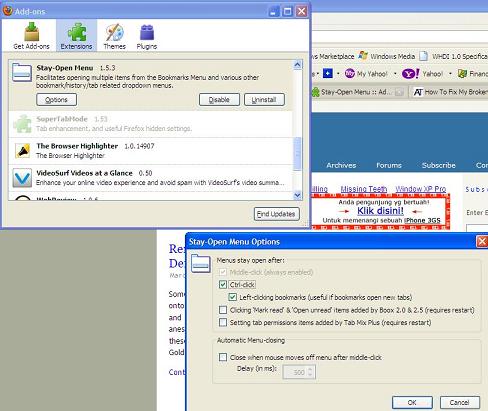488x411 pixels.
Task: Uncheck Left-clicking bookmarks option
Action: [233, 297]
